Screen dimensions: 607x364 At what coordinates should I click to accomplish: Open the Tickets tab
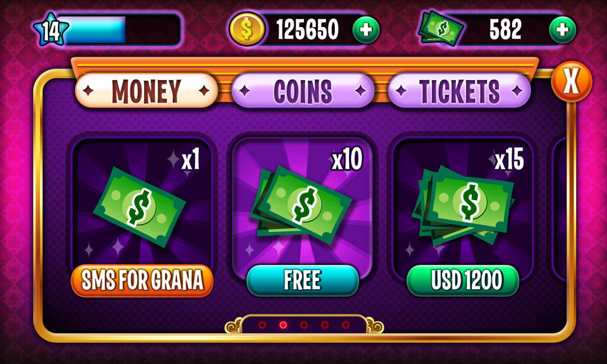pos(459,91)
